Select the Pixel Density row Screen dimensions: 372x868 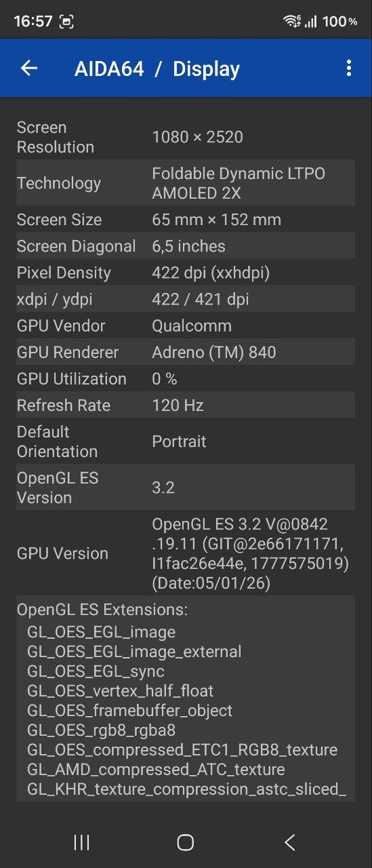point(186,273)
